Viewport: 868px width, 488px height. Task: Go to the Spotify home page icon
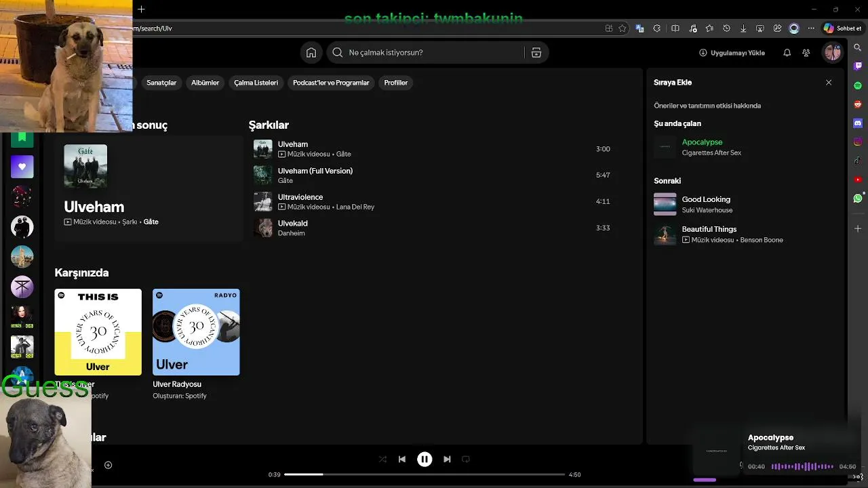(x=311, y=52)
